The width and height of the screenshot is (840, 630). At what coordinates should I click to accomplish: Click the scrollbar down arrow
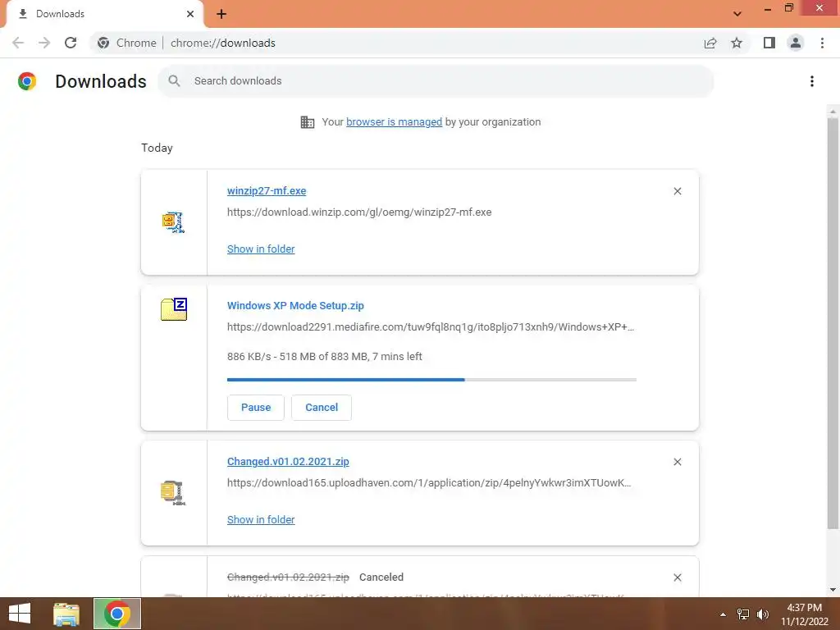pyautogui.click(x=833, y=590)
